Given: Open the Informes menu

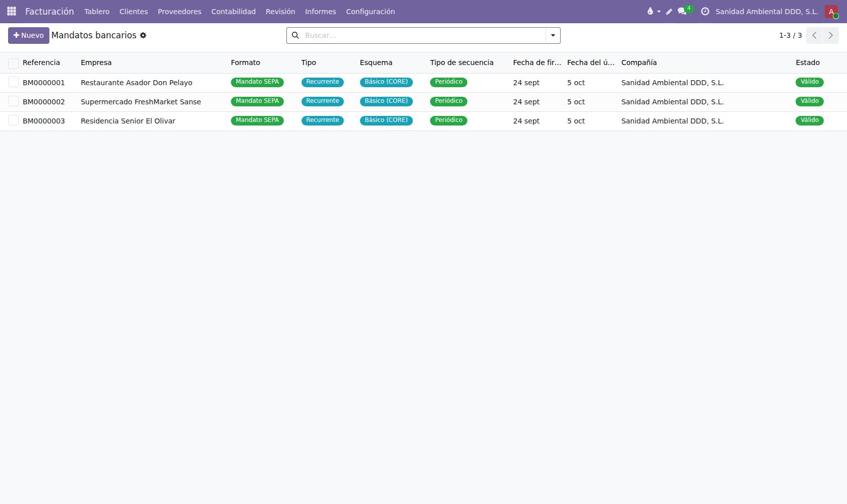Looking at the screenshot, I should click(x=321, y=11).
